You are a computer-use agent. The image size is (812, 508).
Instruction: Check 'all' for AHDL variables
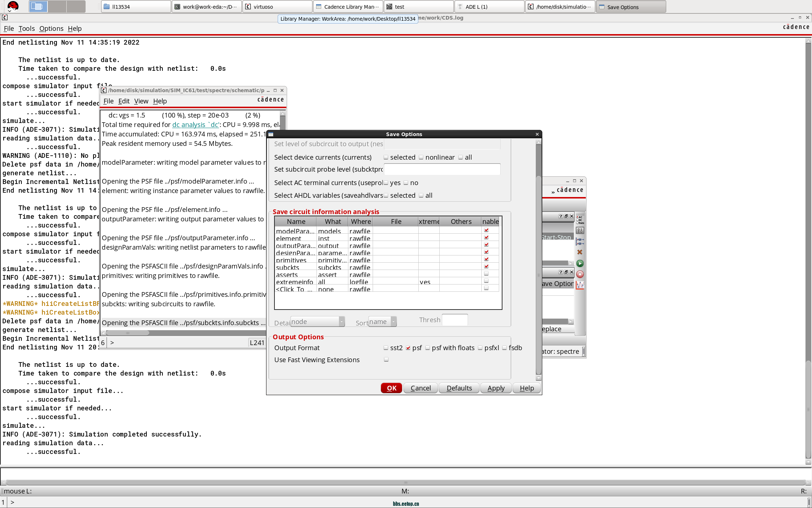click(421, 196)
